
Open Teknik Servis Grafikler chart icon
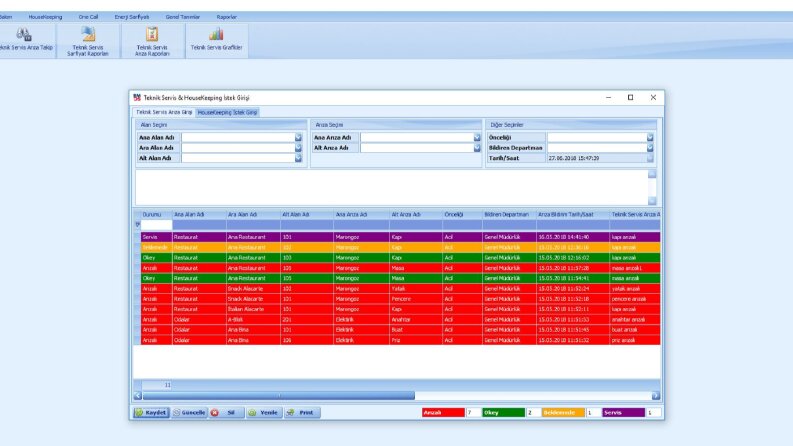coord(216,34)
